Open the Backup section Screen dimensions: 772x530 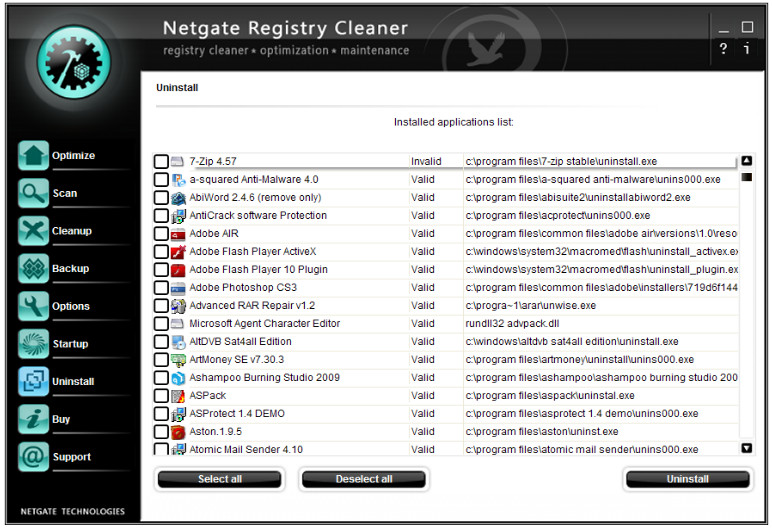[71, 268]
